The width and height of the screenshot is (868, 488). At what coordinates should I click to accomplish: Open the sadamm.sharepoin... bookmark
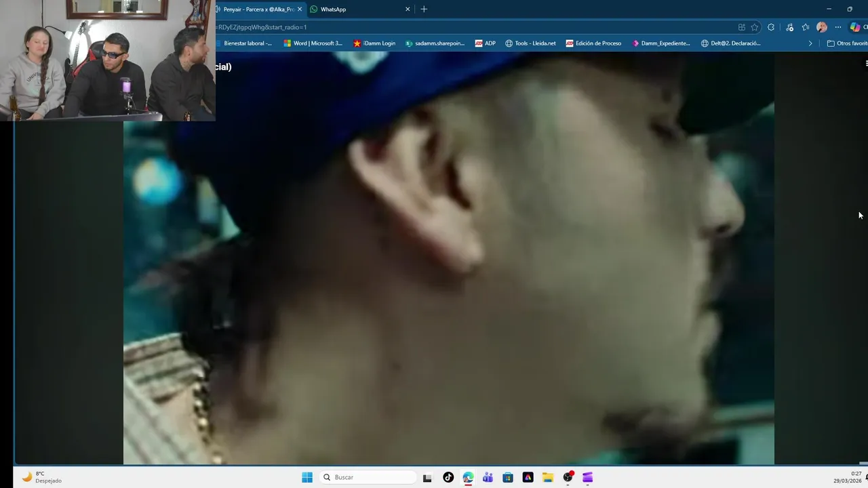click(x=435, y=43)
